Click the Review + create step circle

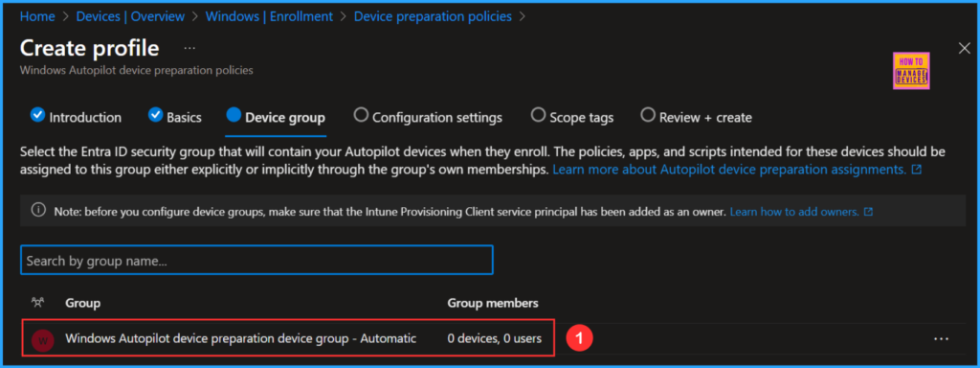pyautogui.click(x=648, y=115)
